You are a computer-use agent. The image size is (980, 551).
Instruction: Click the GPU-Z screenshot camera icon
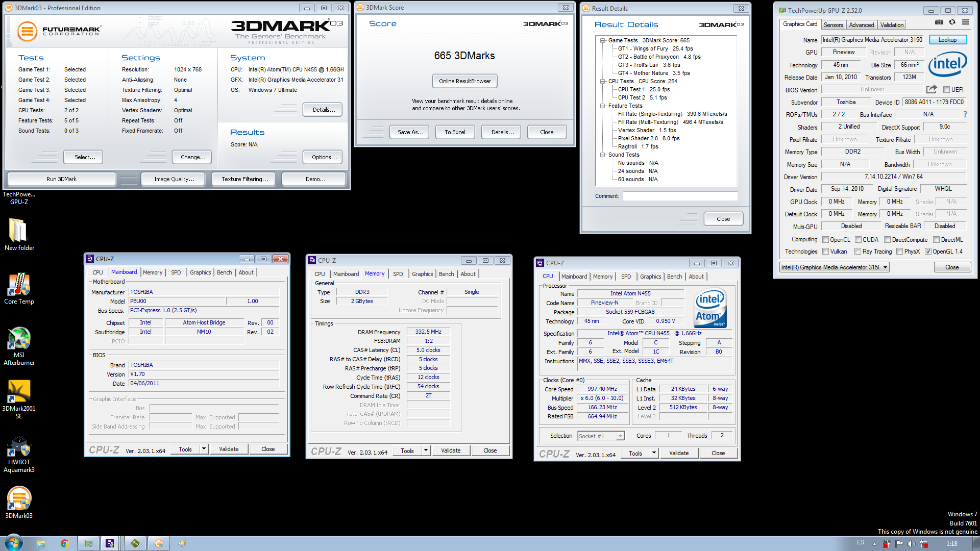(939, 22)
